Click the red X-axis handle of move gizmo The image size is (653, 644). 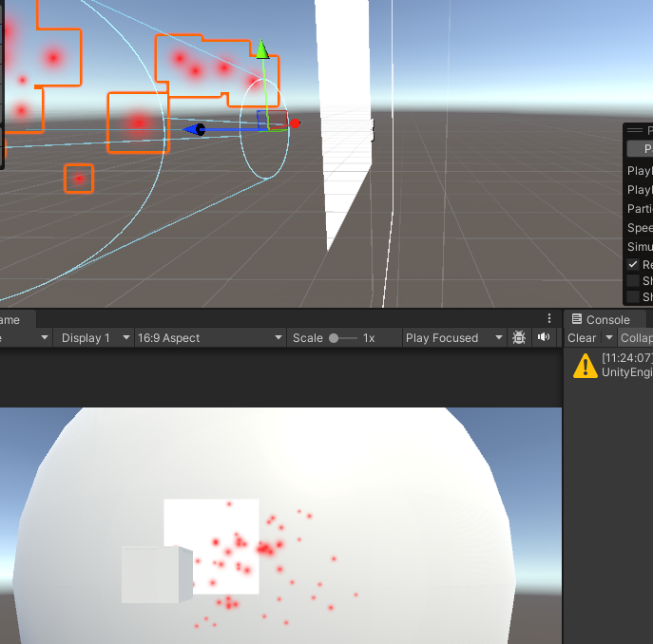[x=295, y=123]
